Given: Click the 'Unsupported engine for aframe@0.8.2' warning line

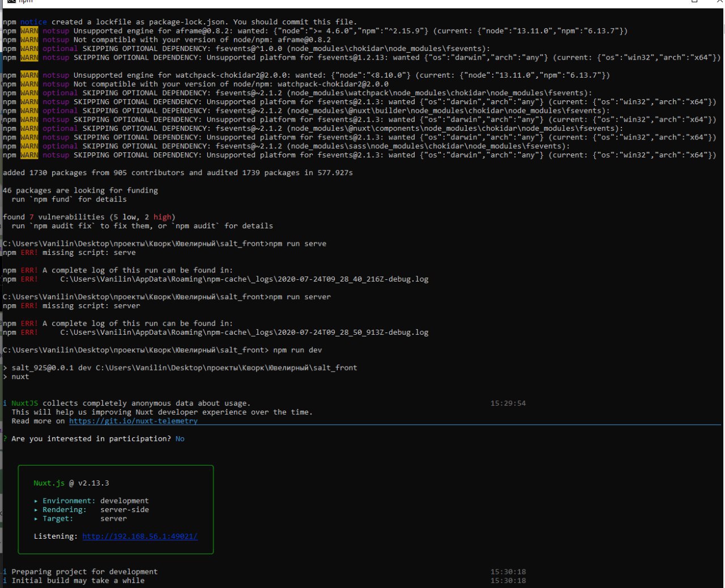Looking at the screenshot, I should [x=315, y=31].
